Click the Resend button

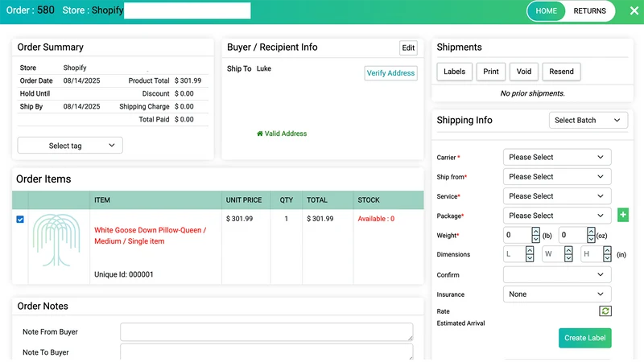pos(561,72)
